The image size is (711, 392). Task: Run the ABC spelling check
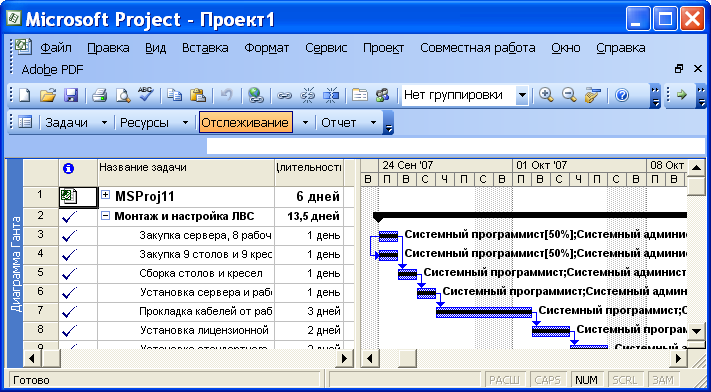click(x=146, y=95)
